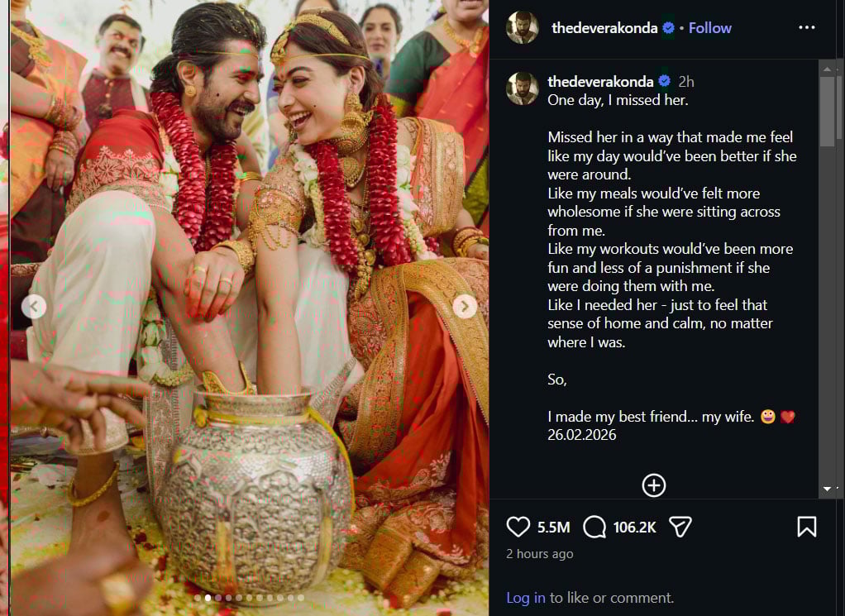This screenshot has height=616, width=845.
Task: Go back a photo with the left arrow
Action: click(x=34, y=306)
